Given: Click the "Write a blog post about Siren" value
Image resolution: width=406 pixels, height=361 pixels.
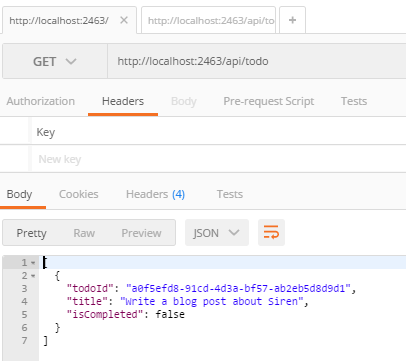Looking at the screenshot, I should pos(212,301).
